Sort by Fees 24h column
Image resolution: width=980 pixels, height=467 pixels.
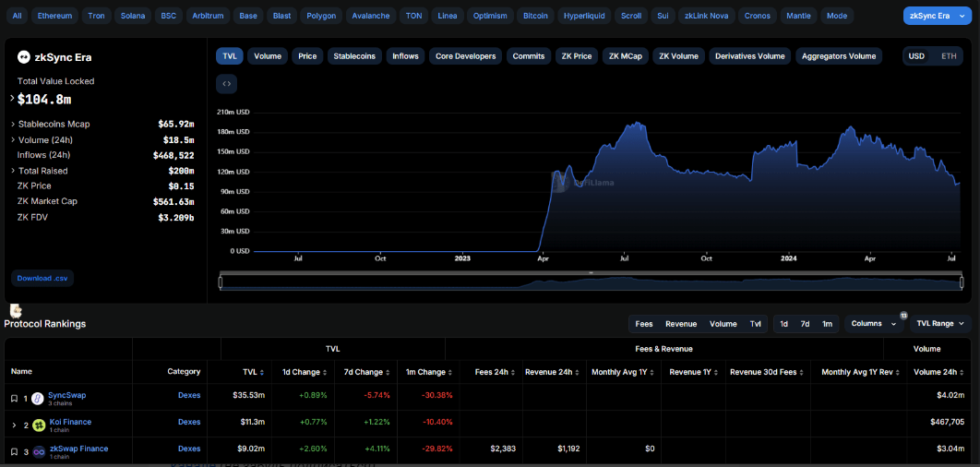tap(512, 372)
